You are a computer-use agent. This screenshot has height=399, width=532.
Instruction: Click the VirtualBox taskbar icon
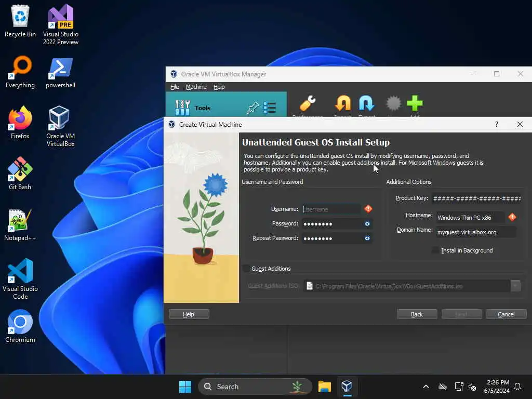(x=347, y=387)
